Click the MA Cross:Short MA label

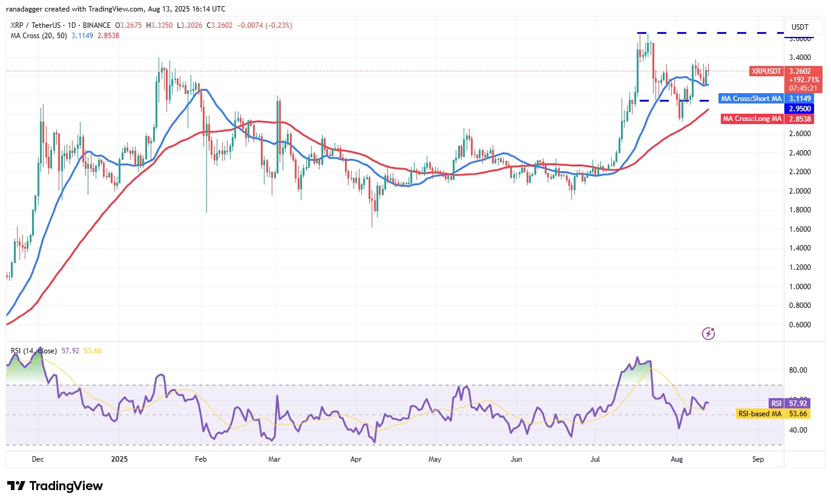pyautogui.click(x=751, y=98)
